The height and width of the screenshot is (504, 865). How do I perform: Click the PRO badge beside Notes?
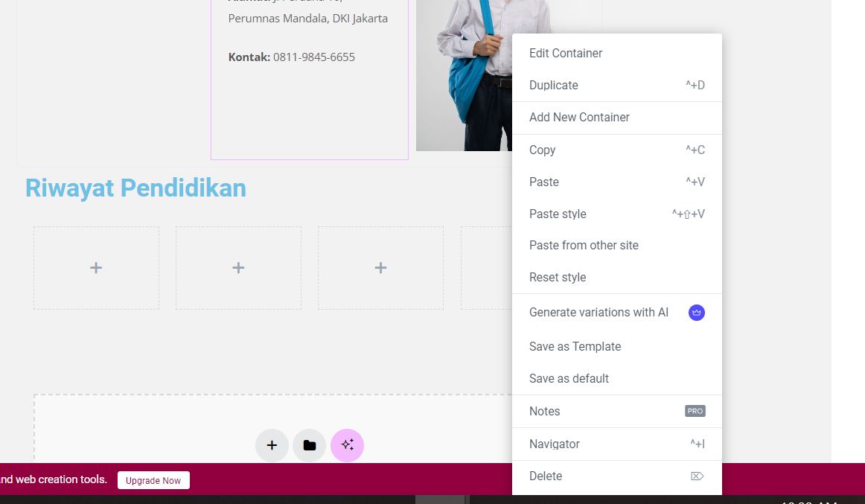tap(695, 410)
